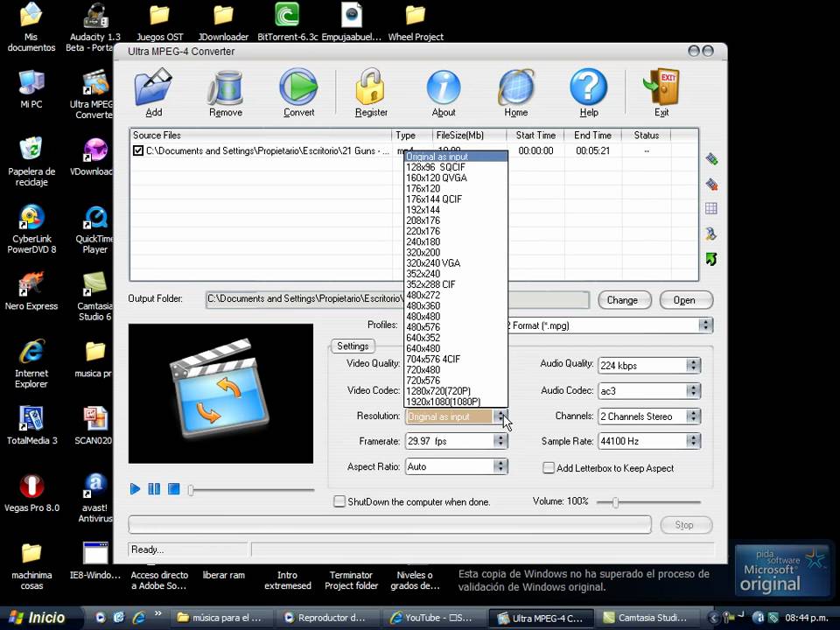Screen dimensions: 840x630
Task: Select 1920x1080(1080P) resolution option
Action: [455, 402]
